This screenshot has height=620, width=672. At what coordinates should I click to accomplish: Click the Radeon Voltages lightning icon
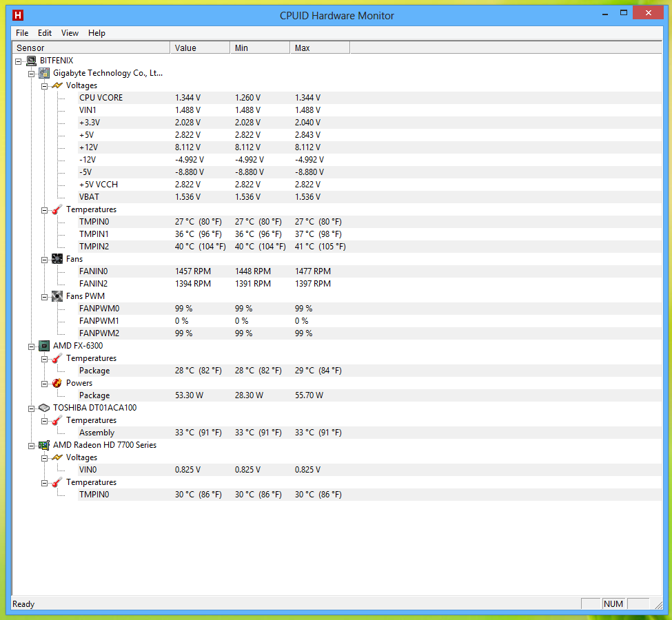point(57,457)
